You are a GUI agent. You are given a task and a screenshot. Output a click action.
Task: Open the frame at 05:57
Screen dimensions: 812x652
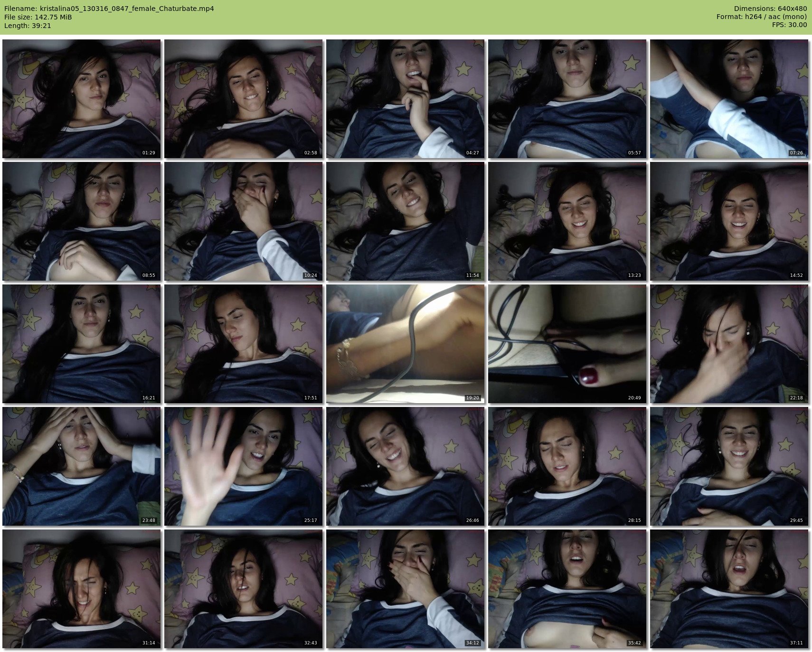coord(567,99)
